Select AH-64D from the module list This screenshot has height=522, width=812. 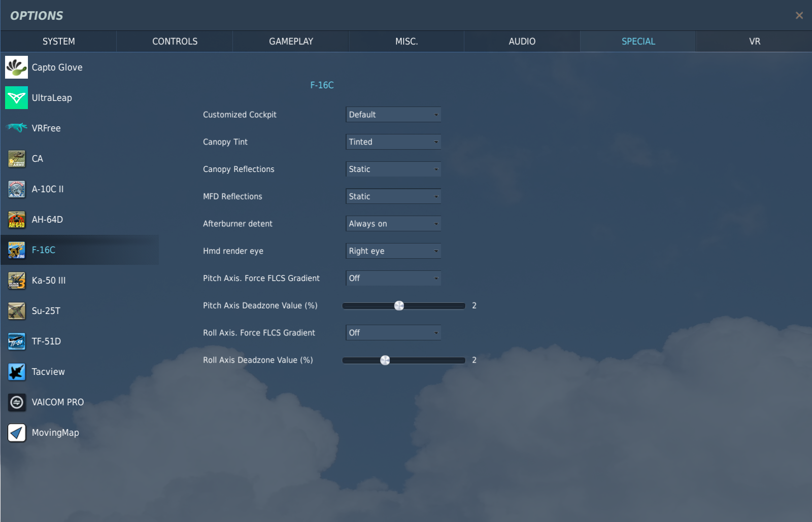(80, 219)
